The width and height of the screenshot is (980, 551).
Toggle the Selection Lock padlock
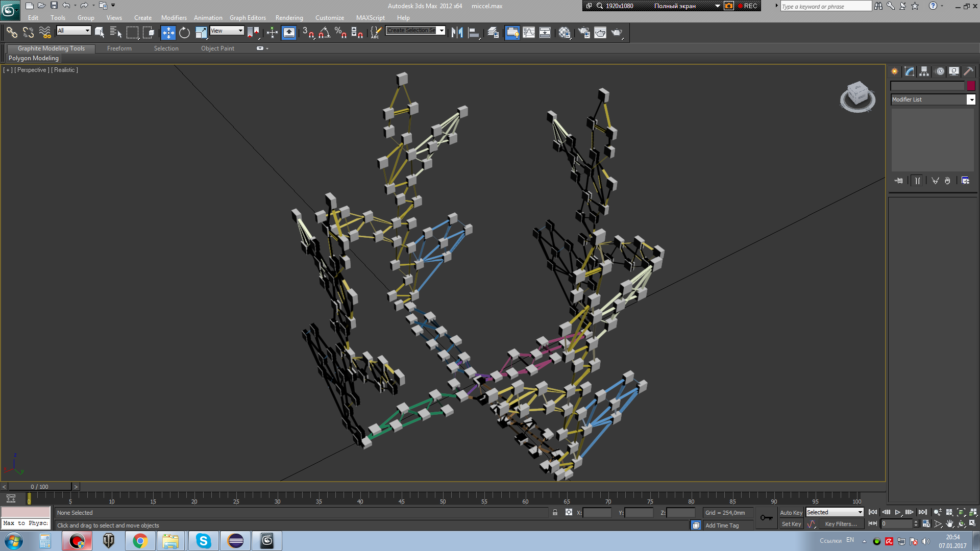[x=555, y=512]
